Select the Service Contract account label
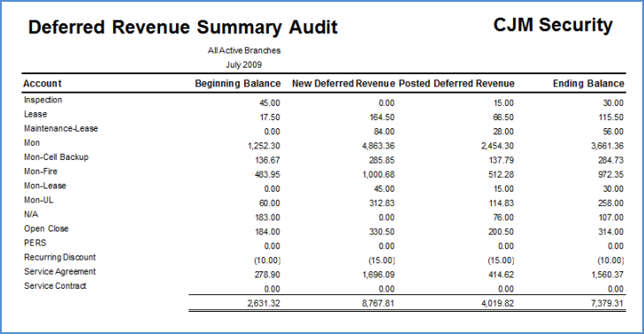Image resolution: width=644 pixels, height=334 pixels. (x=55, y=286)
